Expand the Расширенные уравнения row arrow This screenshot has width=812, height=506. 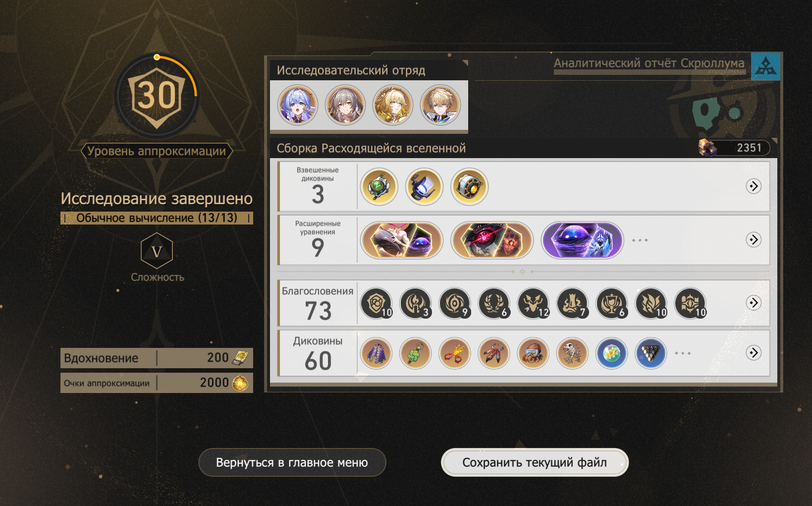(x=754, y=239)
